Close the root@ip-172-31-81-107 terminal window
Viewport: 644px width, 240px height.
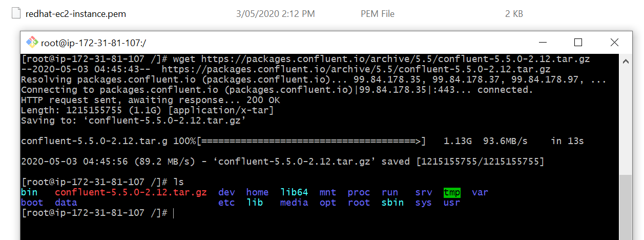click(x=614, y=43)
